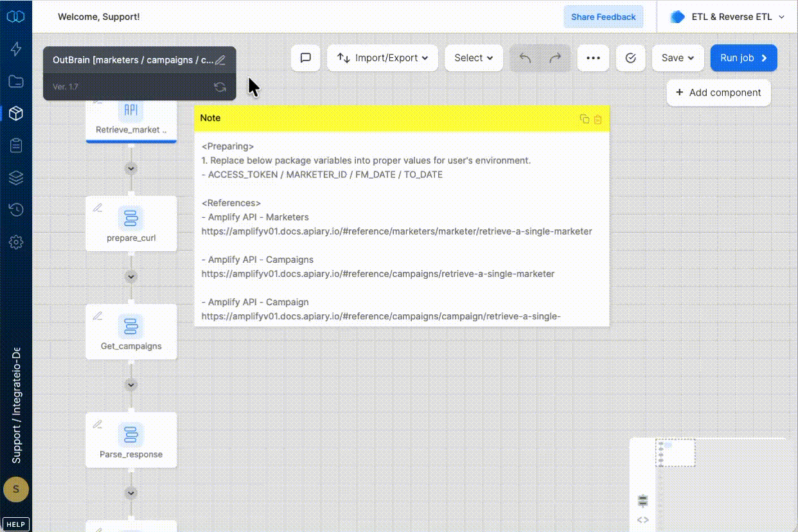Image resolution: width=798 pixels, height=532 pixels.
Task: Click the validate checkmark icon near Save
Action: (630, 58)
